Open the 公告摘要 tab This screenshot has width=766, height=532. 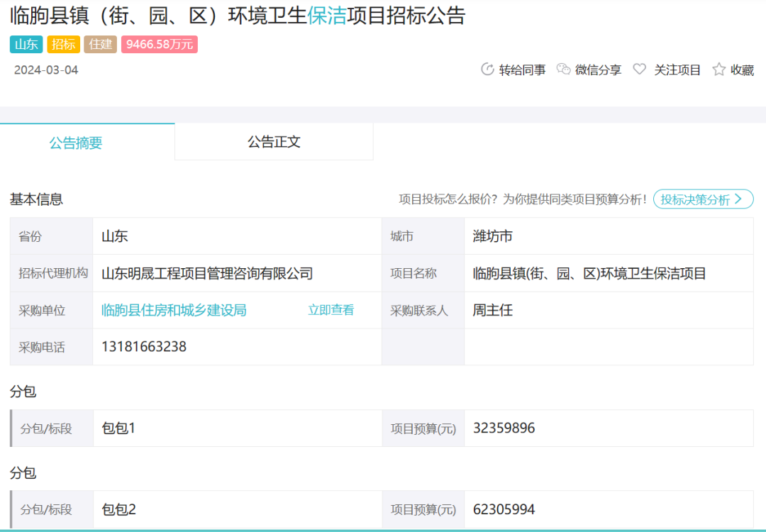coord(87,142)
